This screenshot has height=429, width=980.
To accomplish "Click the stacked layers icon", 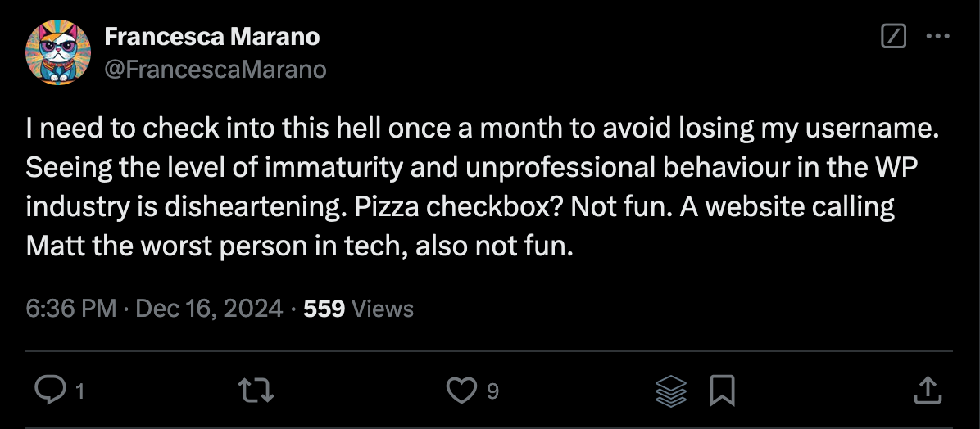I will (671, 391).
